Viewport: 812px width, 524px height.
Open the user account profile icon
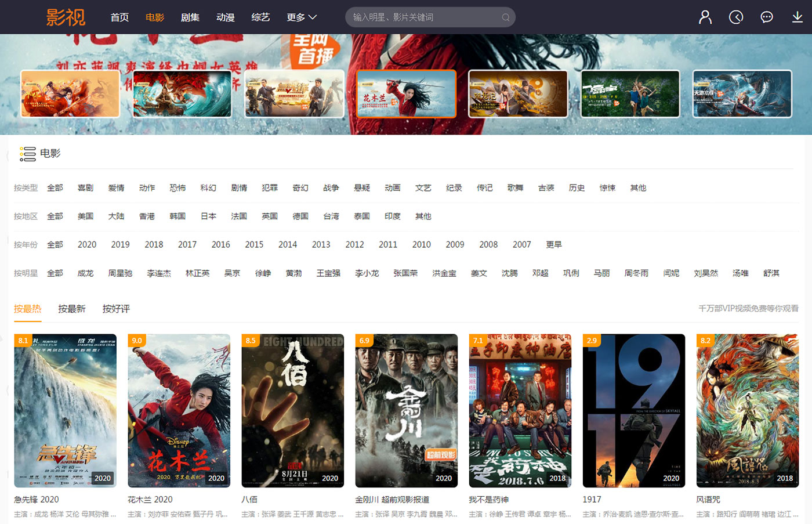pos(705,17)
